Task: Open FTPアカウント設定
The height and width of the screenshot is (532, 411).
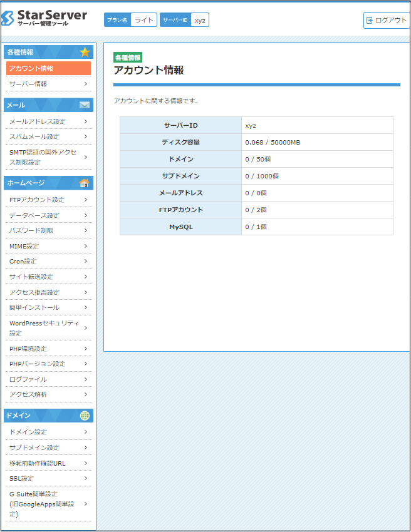Action: pyautogui.click(x=49, y=200)
